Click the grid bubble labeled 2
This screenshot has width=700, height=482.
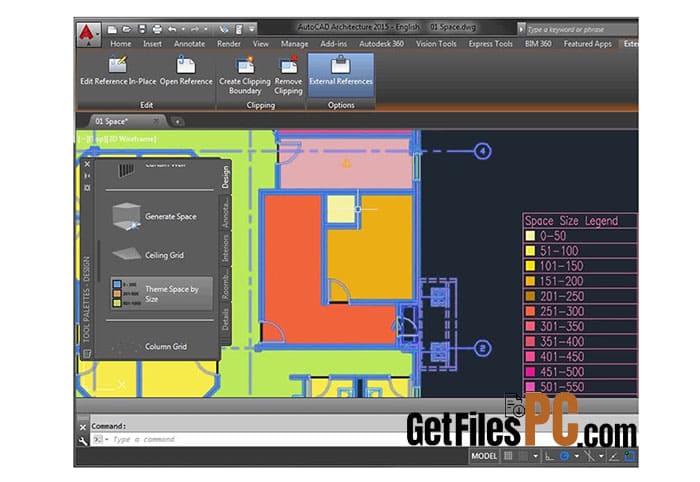(482, 348)
